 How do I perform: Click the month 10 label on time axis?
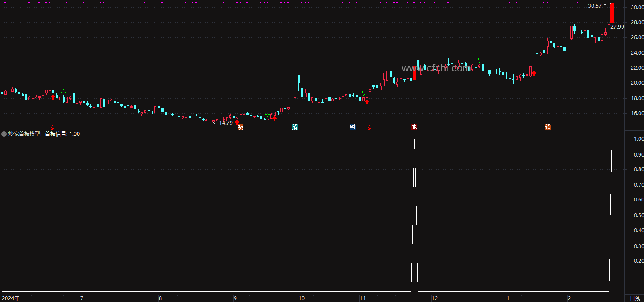[302, 298]
